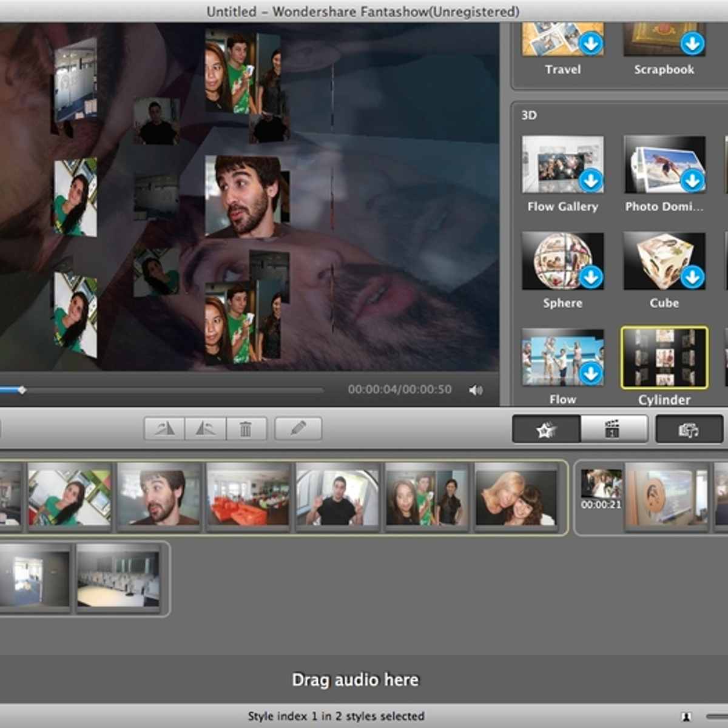Delete selected clip with the trash icon
Screen dimensions: 728x728
pos(246,429)
